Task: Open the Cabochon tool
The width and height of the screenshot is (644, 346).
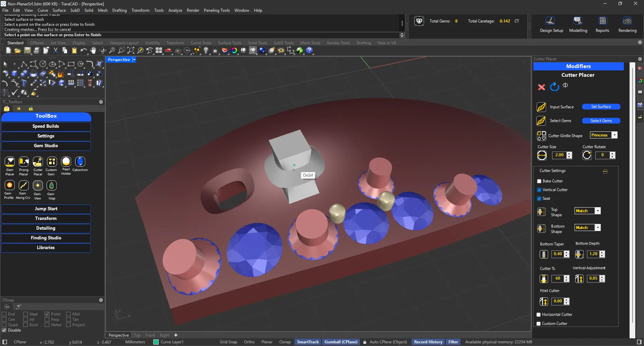Action: [80, 162]
